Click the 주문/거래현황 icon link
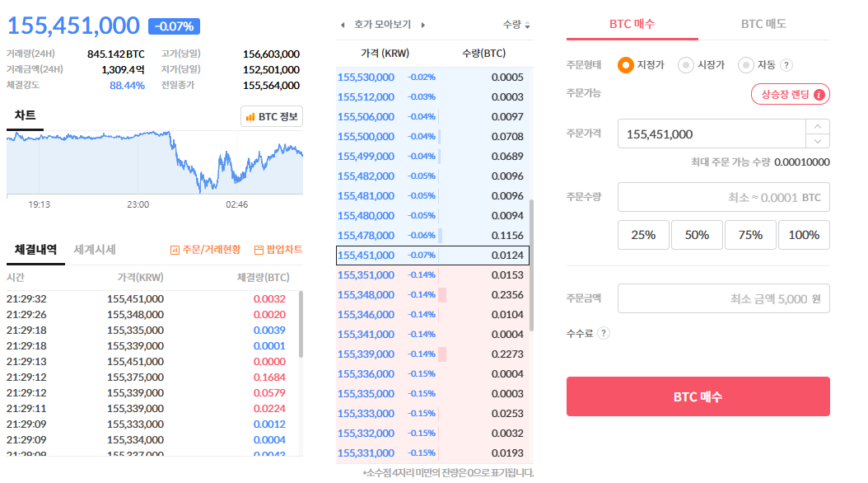 (x=205, y=250)
